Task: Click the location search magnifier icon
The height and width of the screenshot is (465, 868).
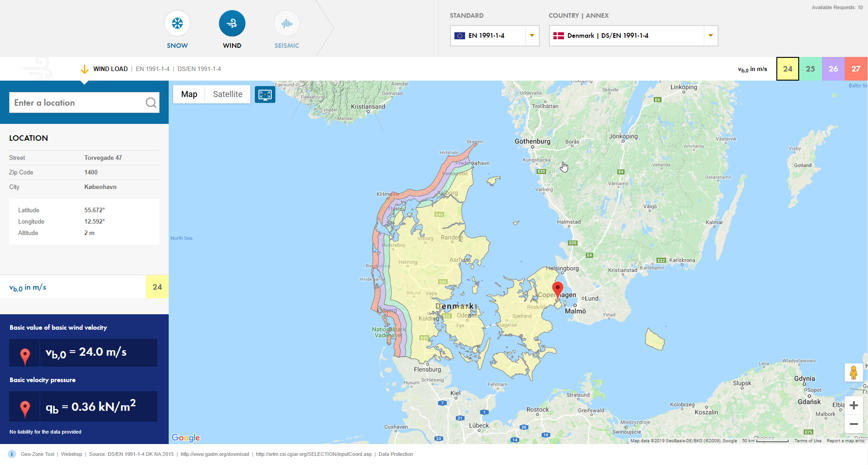Action: click(151, 102)
